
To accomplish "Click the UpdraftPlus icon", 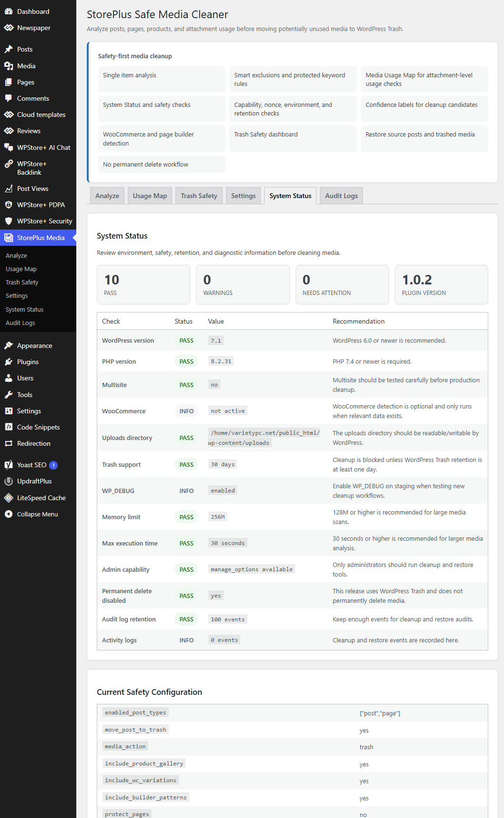I will 9,481.
